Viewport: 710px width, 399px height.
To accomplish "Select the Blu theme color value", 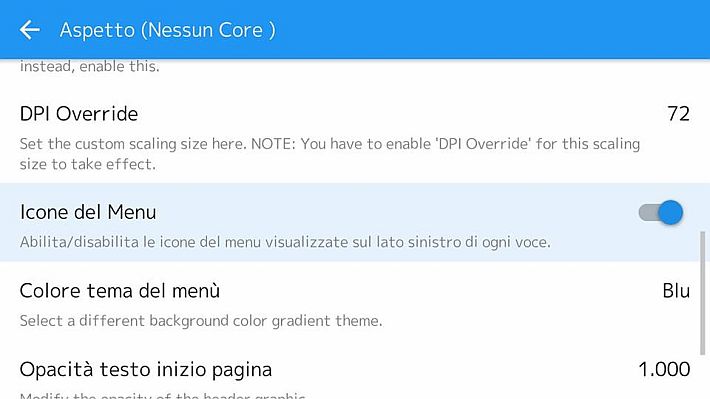I will pyautogui.click(x=676, y=291).
